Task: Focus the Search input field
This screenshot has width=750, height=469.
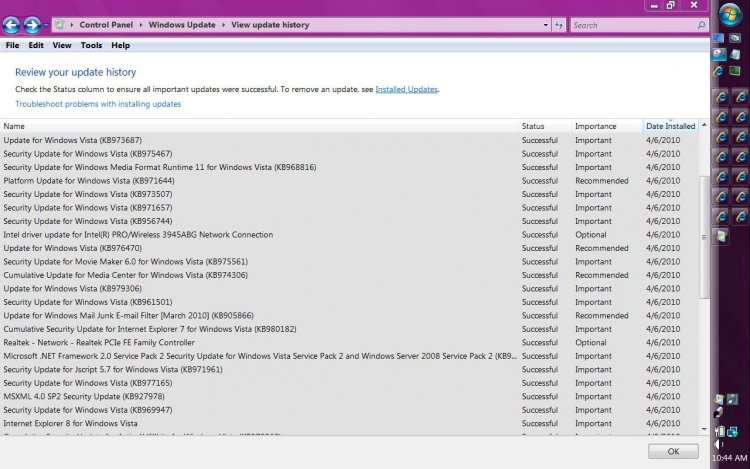Action: (632, 25)
